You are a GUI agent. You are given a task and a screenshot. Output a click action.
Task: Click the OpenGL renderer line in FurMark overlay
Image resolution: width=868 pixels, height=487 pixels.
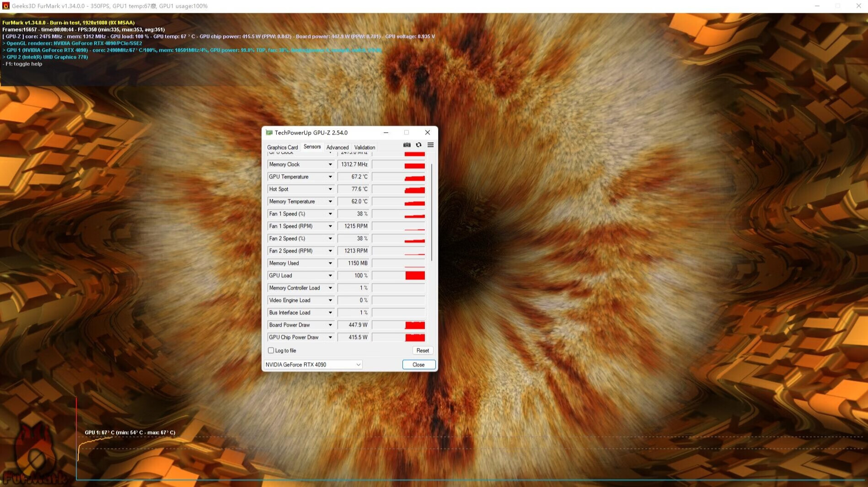point(72,43)
